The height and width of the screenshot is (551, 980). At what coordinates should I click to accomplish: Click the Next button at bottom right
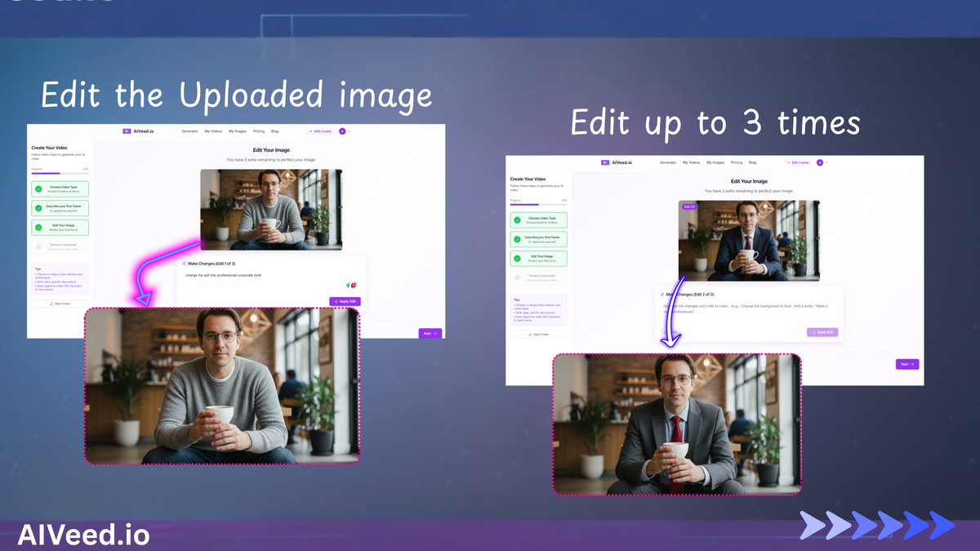[430, 333]
